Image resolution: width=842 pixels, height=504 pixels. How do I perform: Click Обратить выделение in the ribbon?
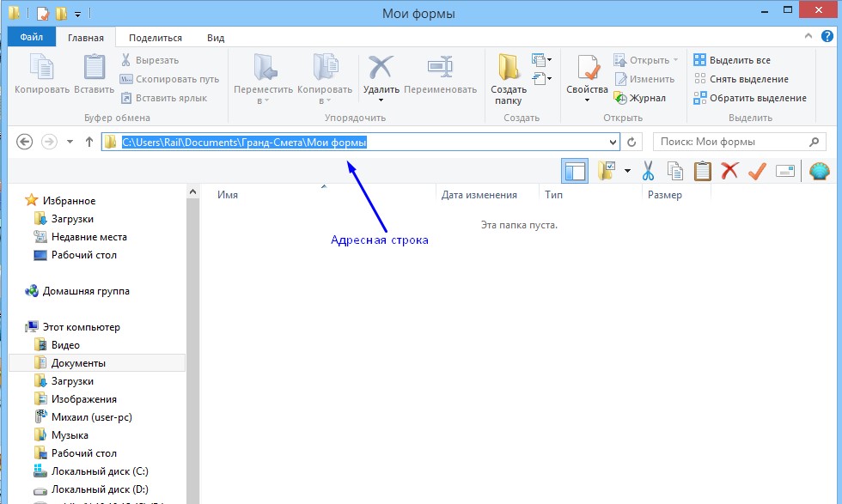point(750,98)
